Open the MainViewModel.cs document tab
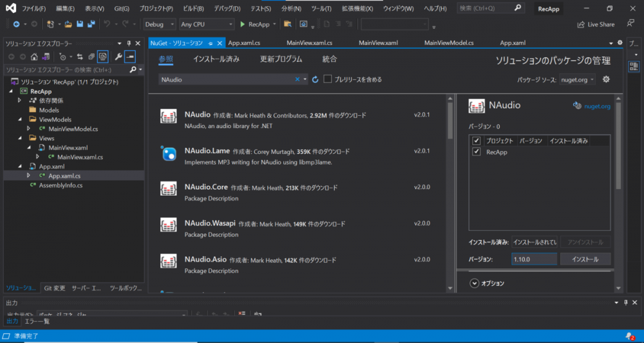644x343 pixels. (x=449, y=42)
